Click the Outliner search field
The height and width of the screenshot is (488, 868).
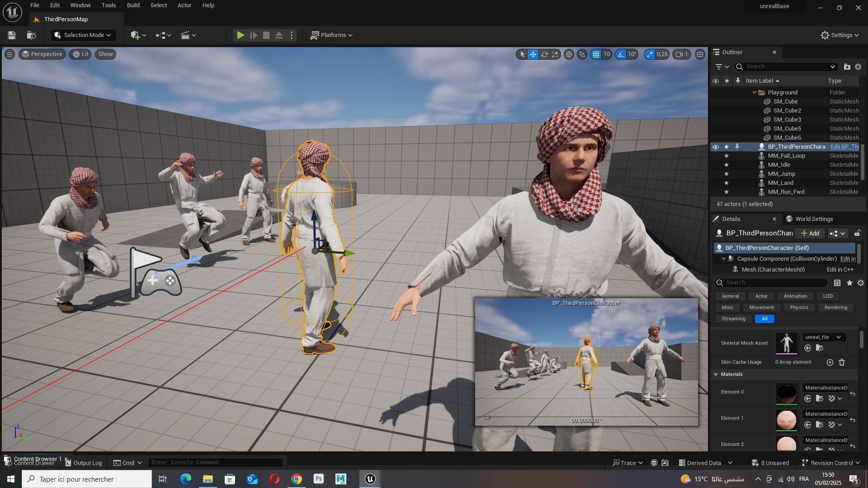coord(786,67)
